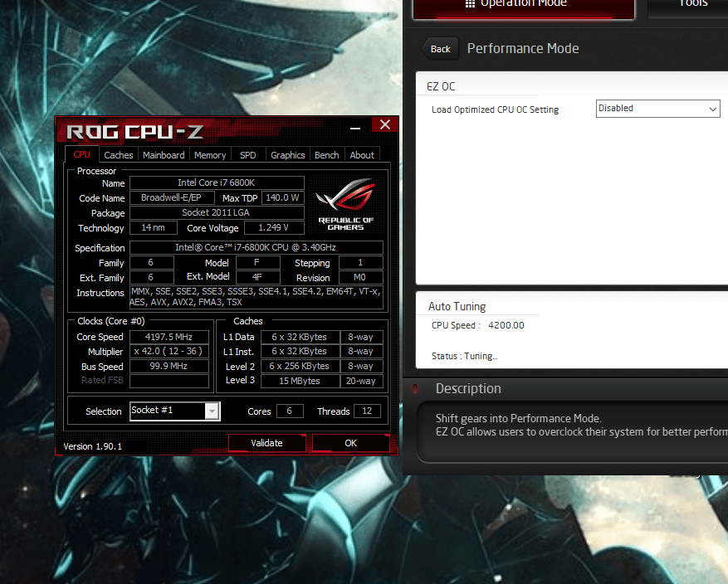Viewport: 728px width, 584px height.
Task: Click the L1 Data 6 x 32 KBytes value
Action: coord(300,337)
